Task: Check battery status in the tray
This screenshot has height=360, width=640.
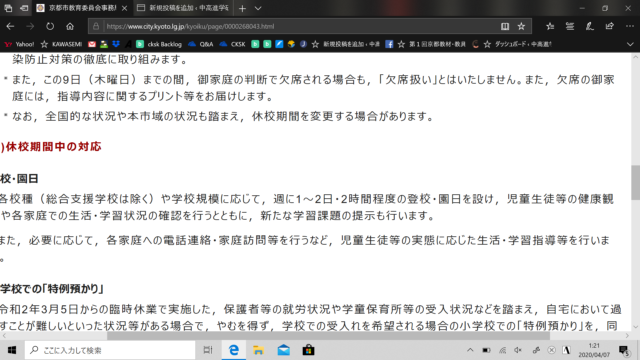Action: [x=486, y=350]
